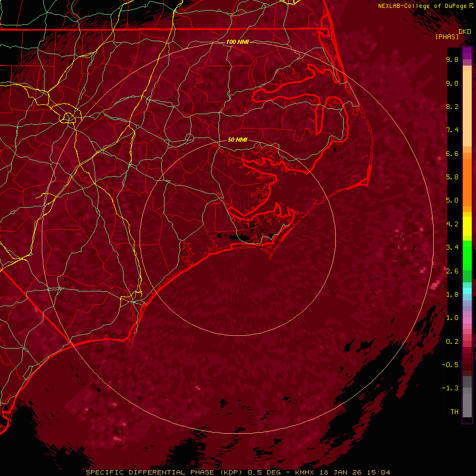Screen dimensions: 476x476
Task: Click the -0.5 value on the legend
Action: click(x=450, y=365)
